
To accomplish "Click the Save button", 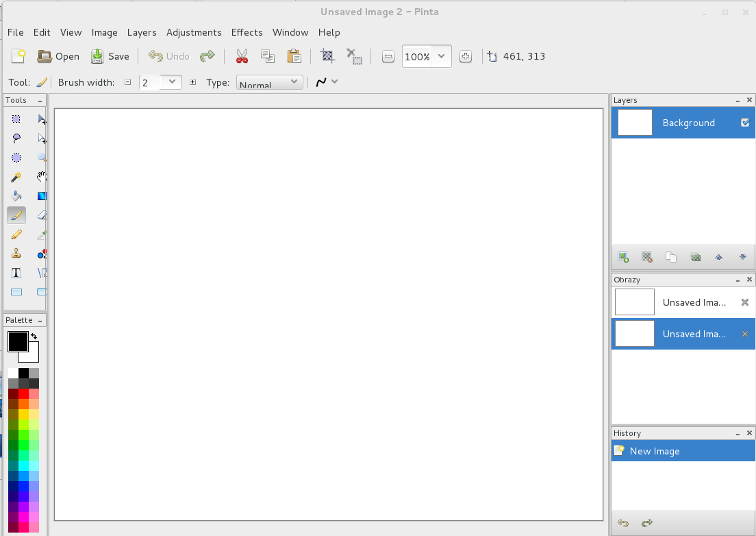I will (x=110, y=56).
